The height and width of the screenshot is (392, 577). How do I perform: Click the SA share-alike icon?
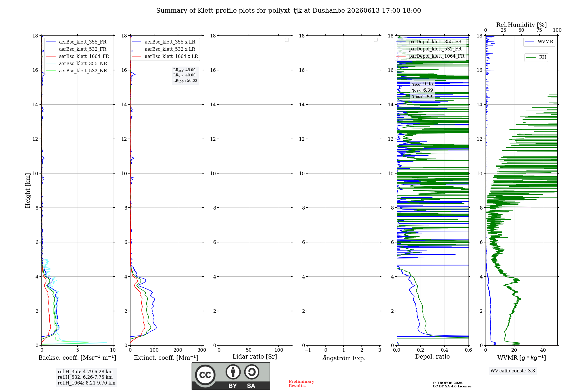pyautogui.click(x=252, y=372)
